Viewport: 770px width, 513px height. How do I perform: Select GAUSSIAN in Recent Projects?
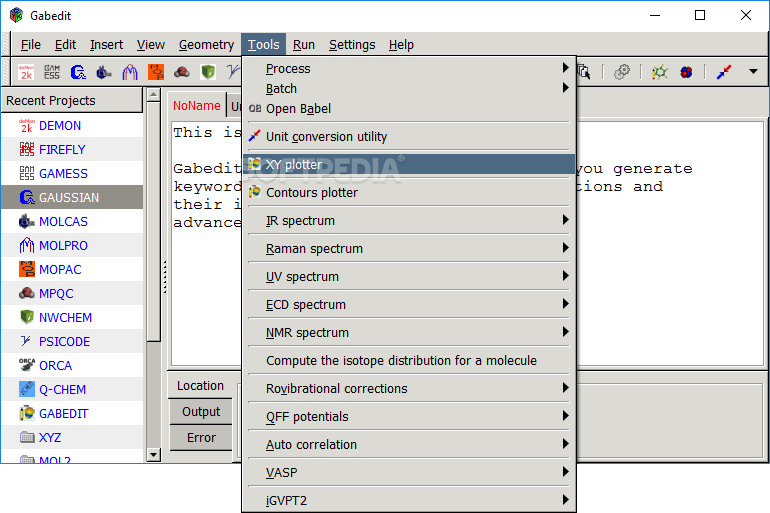tap(72, 197)
